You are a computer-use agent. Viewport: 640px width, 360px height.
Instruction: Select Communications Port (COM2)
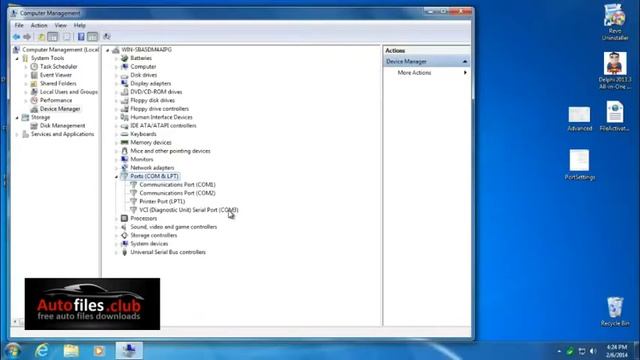178,193
